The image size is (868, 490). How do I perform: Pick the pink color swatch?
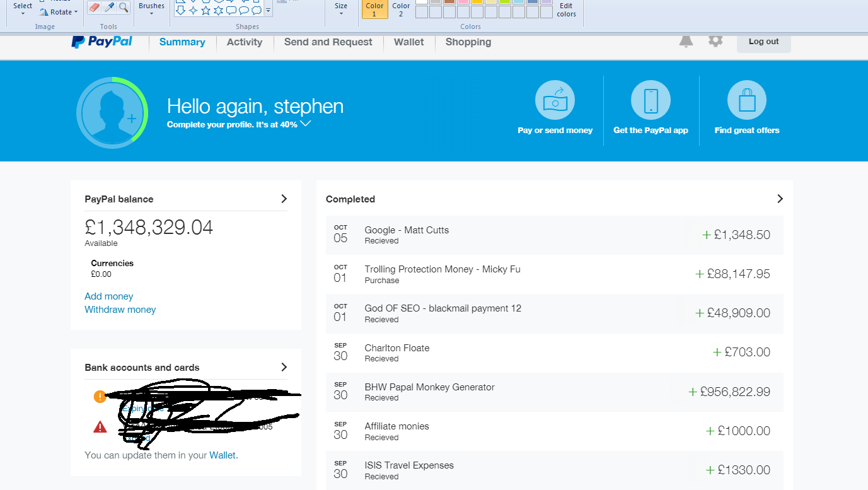[x=463, y=1]
